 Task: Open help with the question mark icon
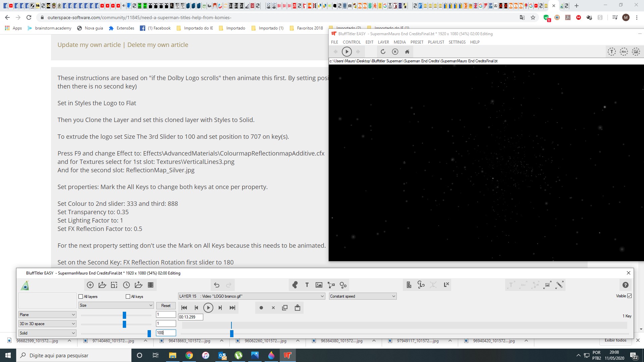(626, 285)
